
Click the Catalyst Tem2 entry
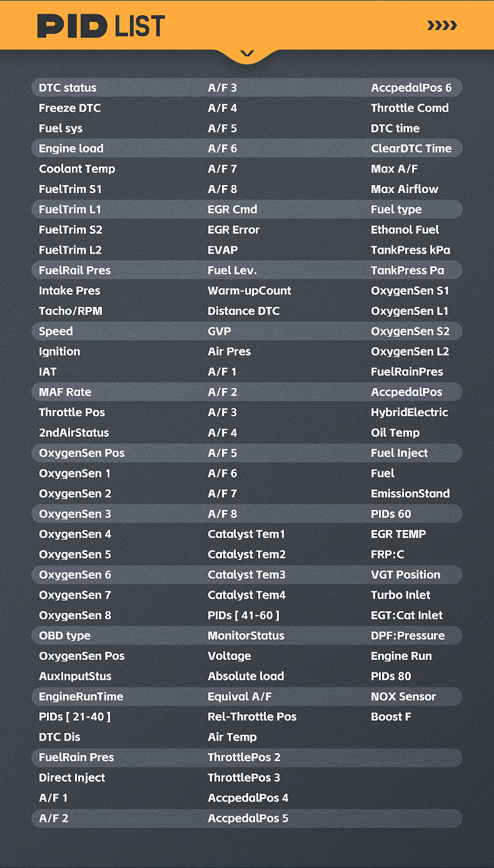point(246,555)
